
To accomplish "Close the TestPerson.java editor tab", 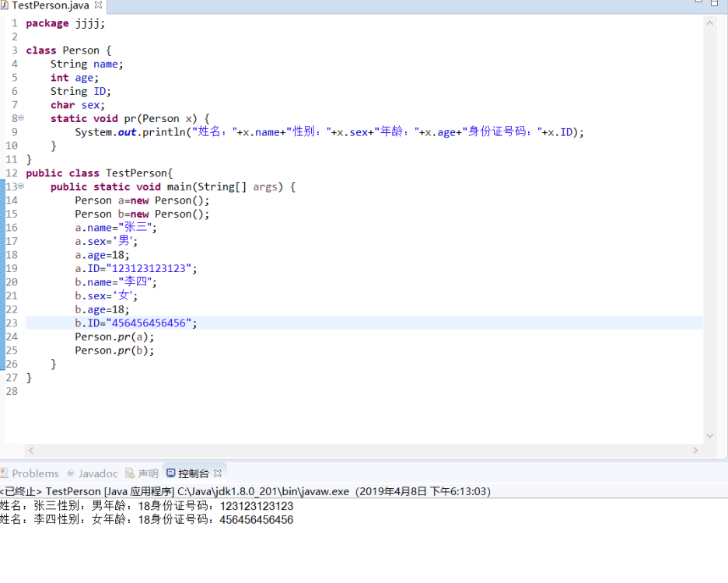I will [98, 5].
